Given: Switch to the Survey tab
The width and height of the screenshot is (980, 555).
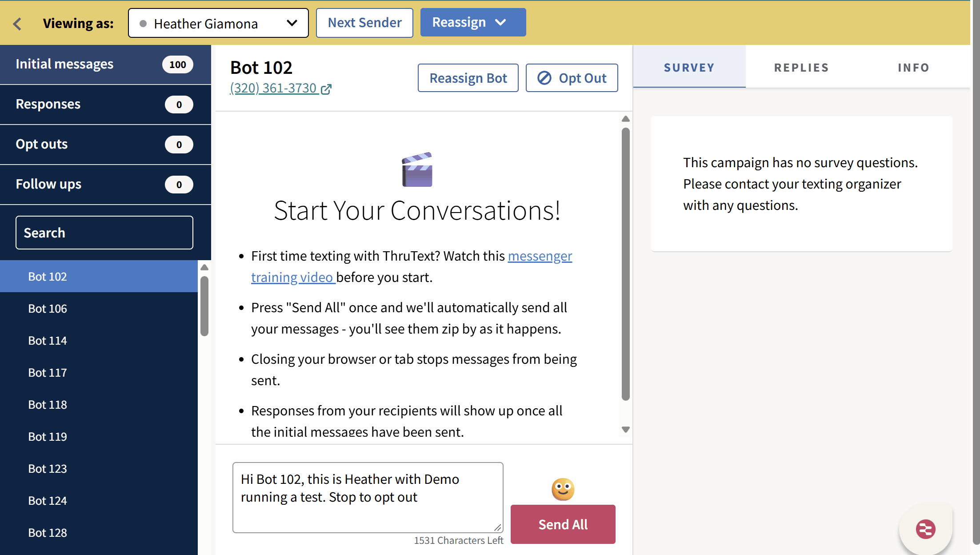Looking at the screenshot, I should pyautogui.click(x=689, y=67).
